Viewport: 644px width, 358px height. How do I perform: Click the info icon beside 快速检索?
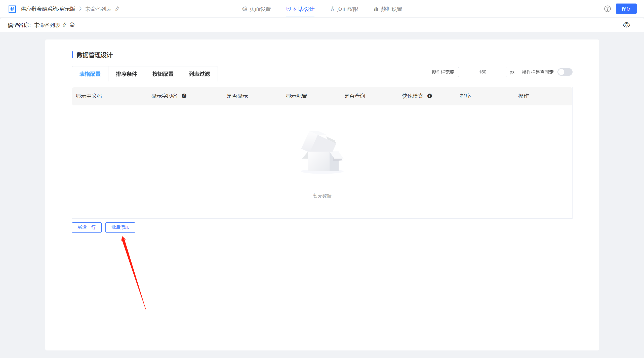click(x=430, y=96)
